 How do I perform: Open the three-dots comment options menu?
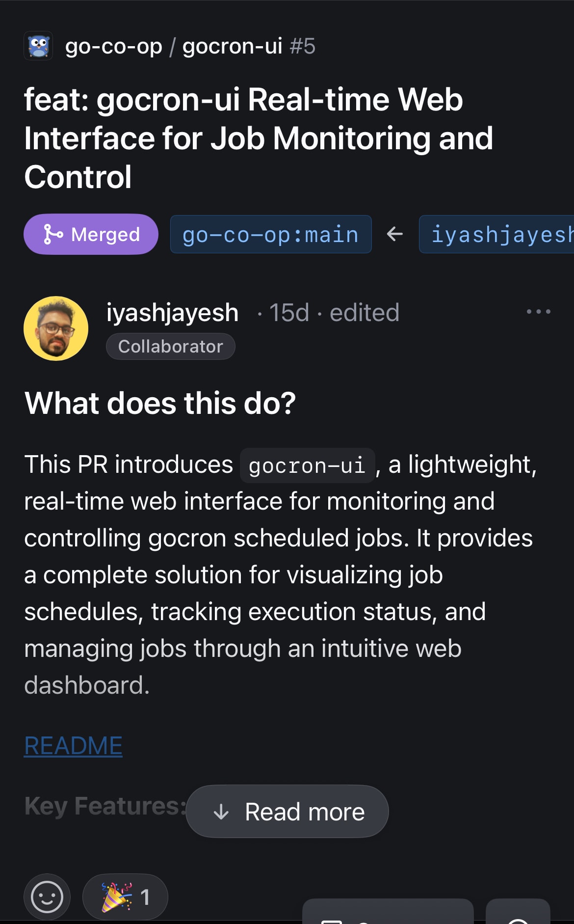click(x=538, y=312)
